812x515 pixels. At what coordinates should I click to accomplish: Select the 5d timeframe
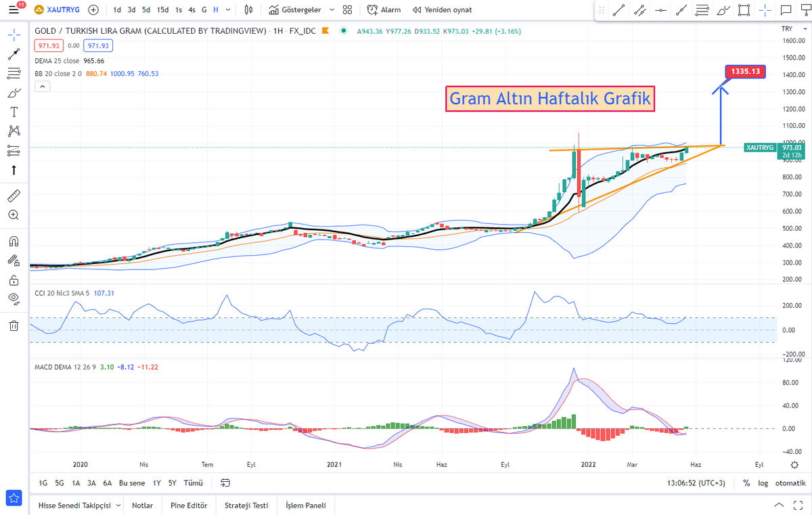point(146,10)
